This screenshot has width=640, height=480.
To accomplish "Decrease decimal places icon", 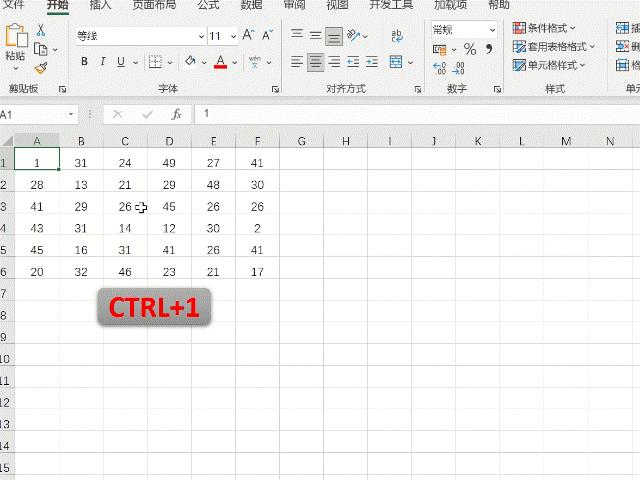I will pyautogui.click(x=458, y=68).
